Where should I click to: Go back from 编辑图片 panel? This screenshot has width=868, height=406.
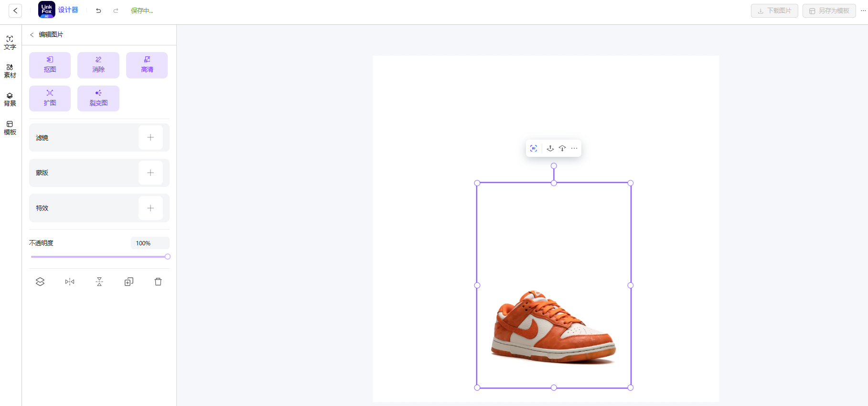(x=32, y=34)
